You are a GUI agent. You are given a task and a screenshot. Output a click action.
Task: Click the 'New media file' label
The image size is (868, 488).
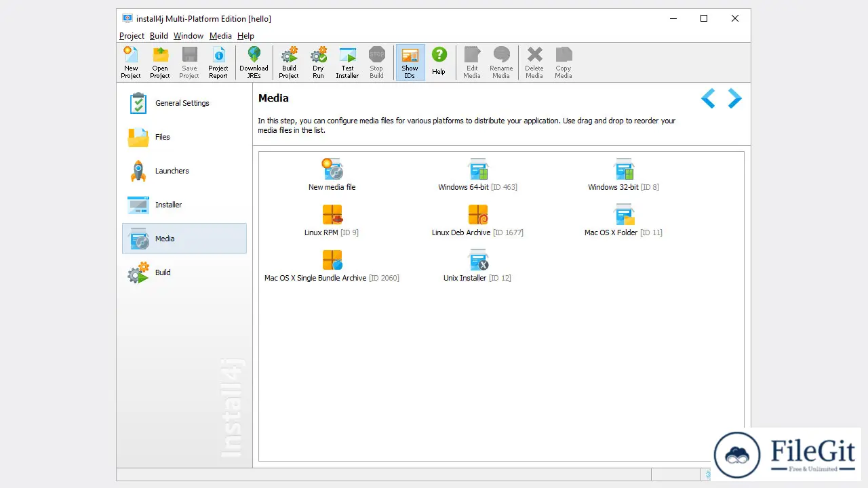(x=332, y=187)
